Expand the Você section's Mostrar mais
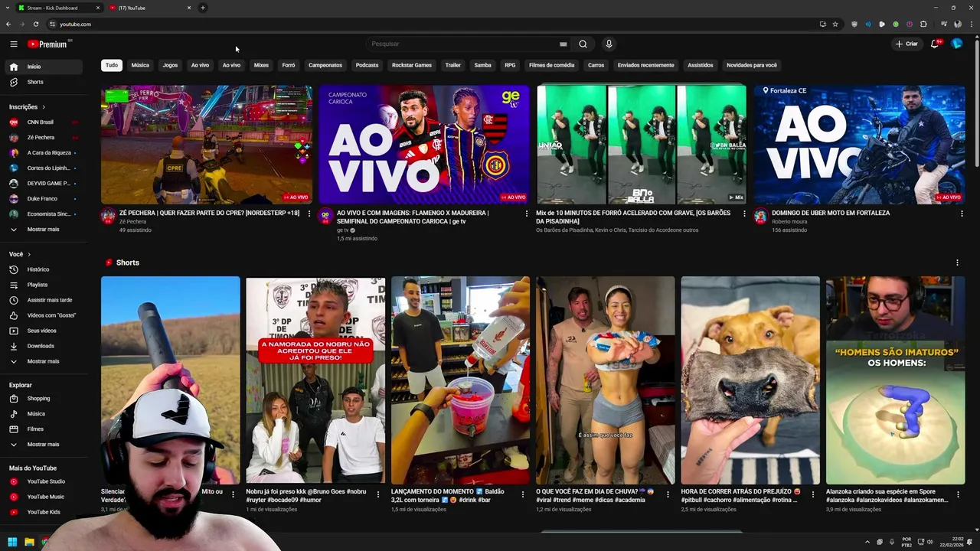The width and height of the screenshot is (980, 551). click(x=44, y=361)
